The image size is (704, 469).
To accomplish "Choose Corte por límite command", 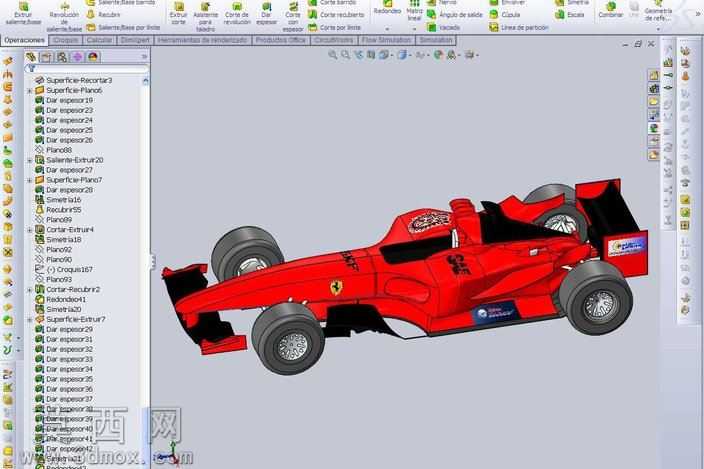I will pos(334,27).
